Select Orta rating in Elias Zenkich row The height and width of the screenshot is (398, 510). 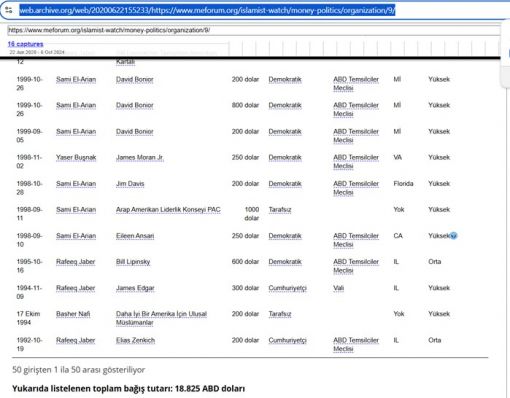[x=435, y=340]
